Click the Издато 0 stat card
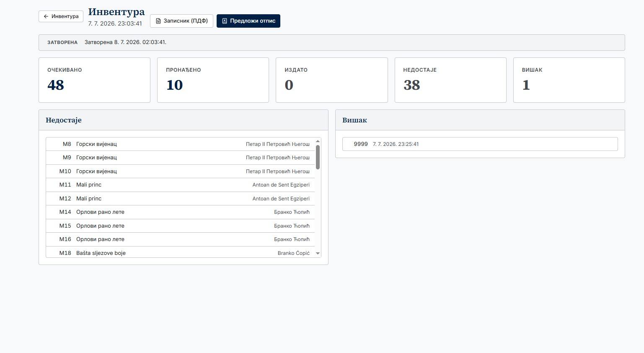This screenshot has width=644, height=353. (332, 80)
